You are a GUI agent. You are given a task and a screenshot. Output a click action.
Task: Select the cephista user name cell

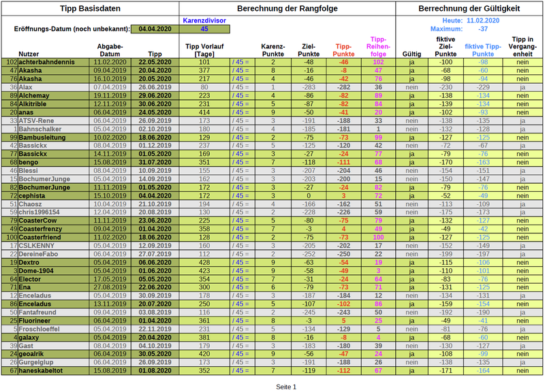54,195
